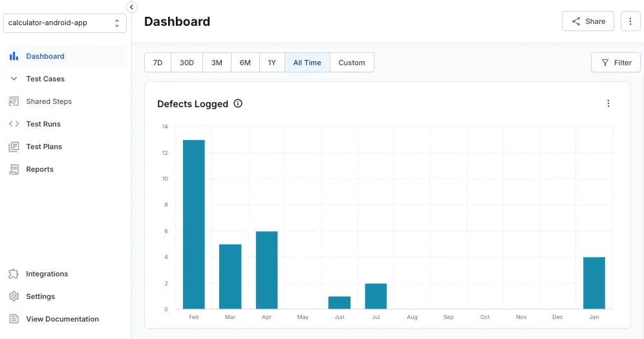Expand the Test Cases chevron
The height and width of the screenshot is (339, 644).
[x=14, y=79]
